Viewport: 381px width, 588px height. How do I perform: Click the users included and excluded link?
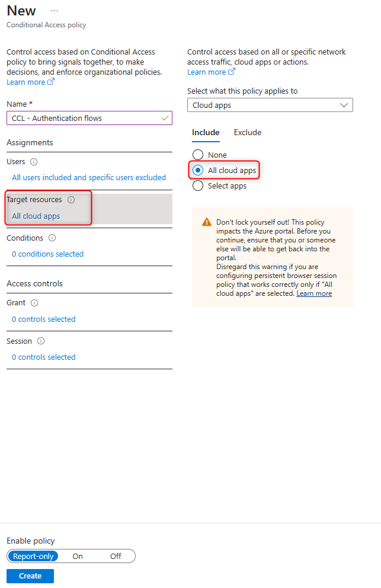[89, 177]
